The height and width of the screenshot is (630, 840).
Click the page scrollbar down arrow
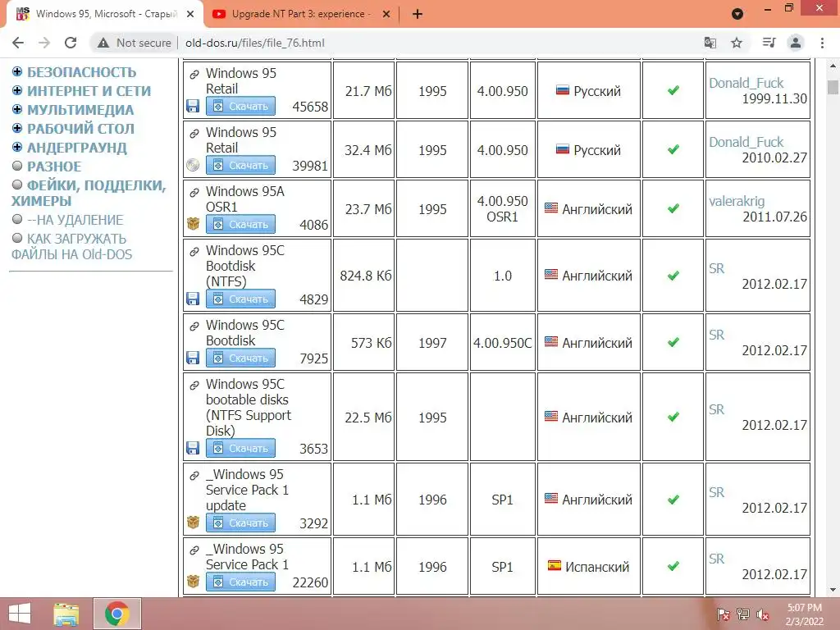tap(833, 591)
